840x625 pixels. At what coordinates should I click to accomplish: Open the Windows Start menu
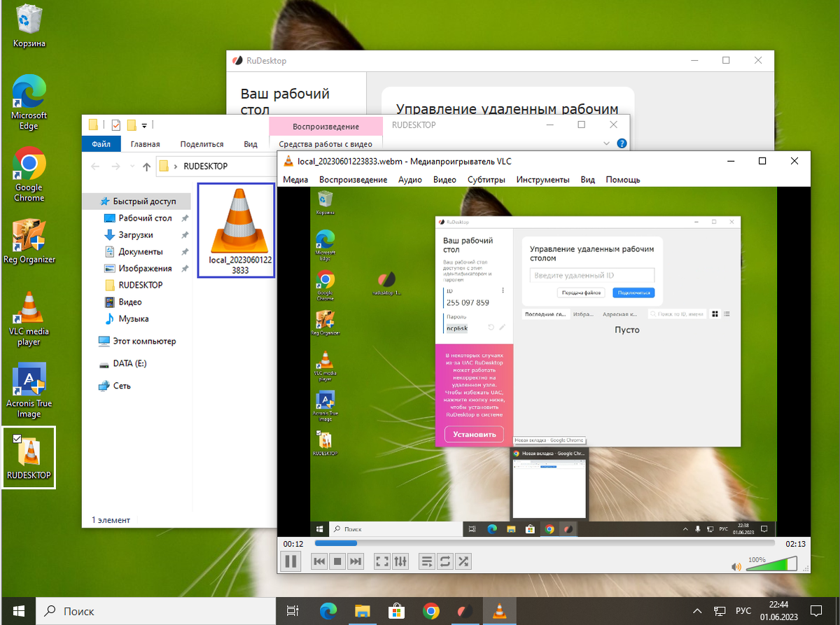tap(17, 611)
